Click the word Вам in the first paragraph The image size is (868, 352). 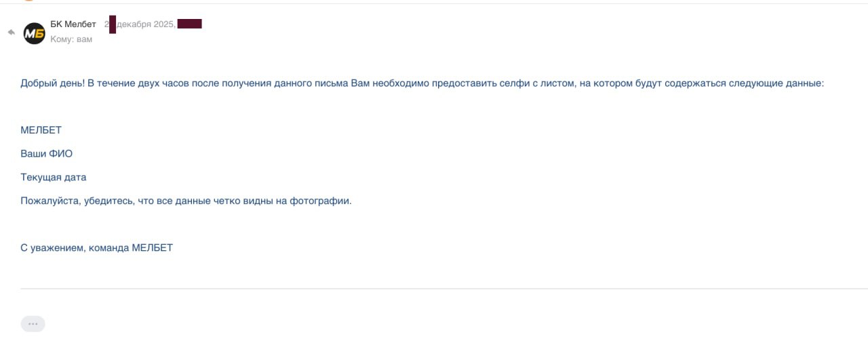point(360,83)
